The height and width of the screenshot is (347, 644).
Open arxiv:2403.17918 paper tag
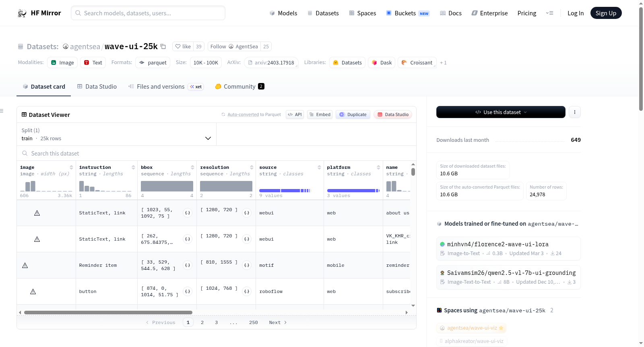click(271, 62)
